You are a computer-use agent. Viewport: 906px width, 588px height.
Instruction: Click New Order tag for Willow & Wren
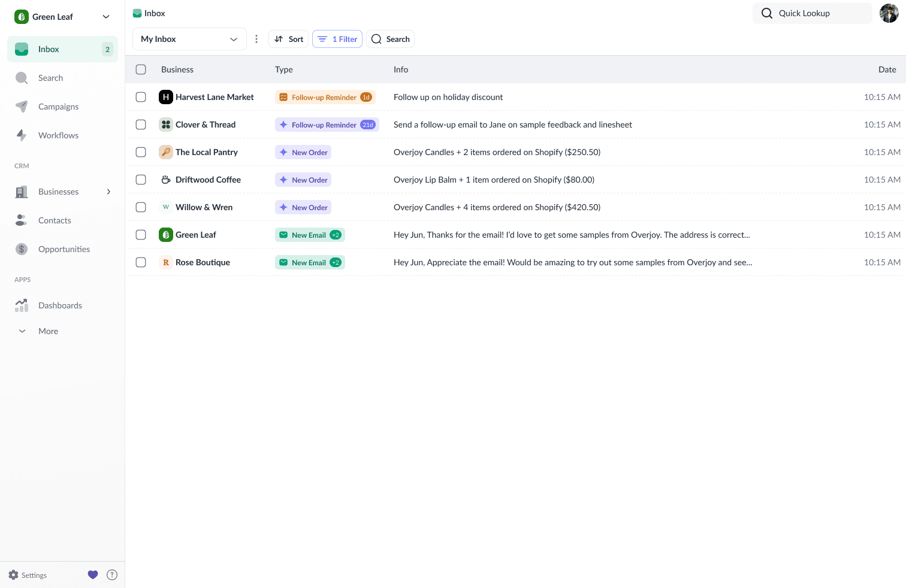tap(303, 207)
